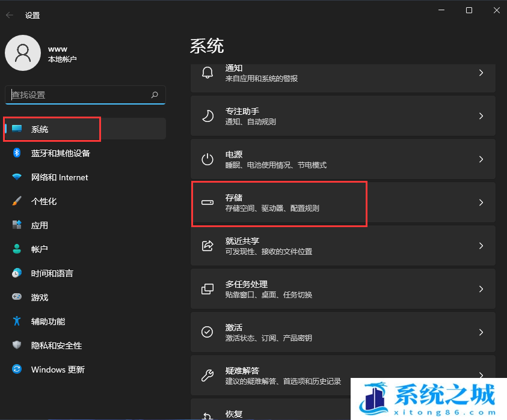Click the moon icon for 专注助手
This screenshot has height=420, width=507.
[x=207, y=116]
